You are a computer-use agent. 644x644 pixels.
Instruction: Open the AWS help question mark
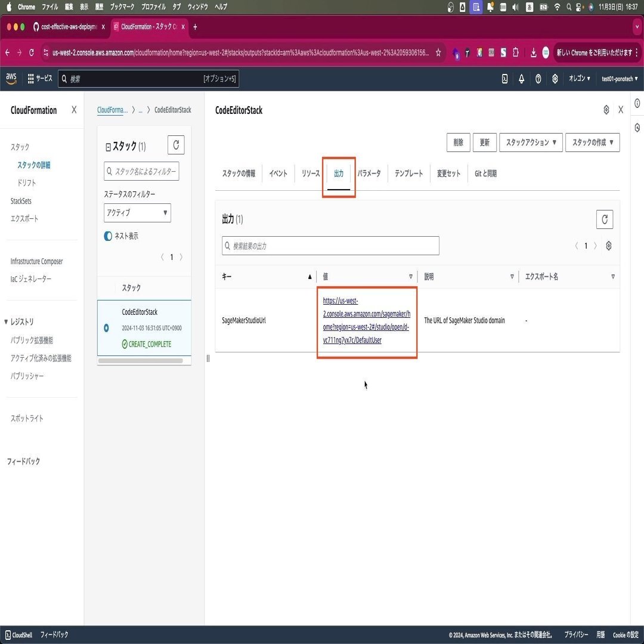pos(538,79)
